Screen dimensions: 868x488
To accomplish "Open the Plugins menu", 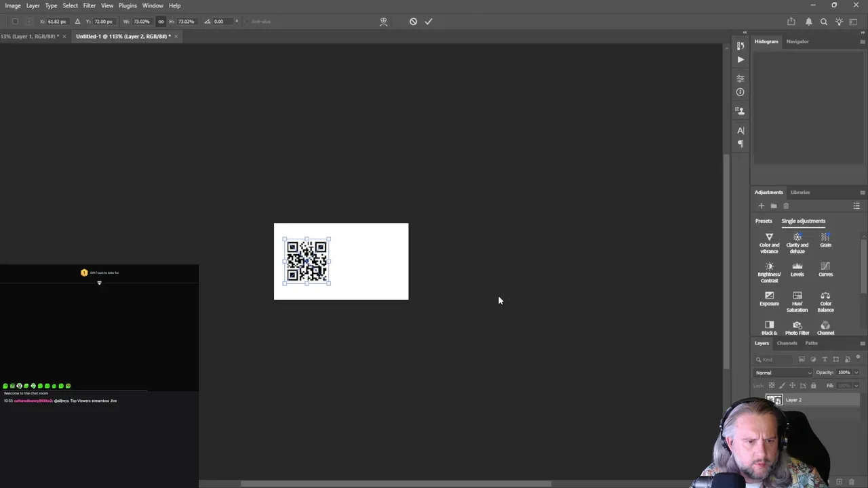I will pos(127,5).
